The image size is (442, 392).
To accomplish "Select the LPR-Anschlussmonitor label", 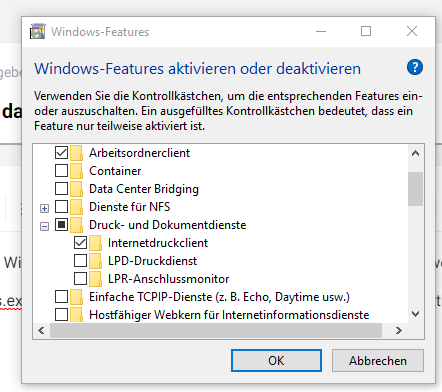I will coord(168,279).
